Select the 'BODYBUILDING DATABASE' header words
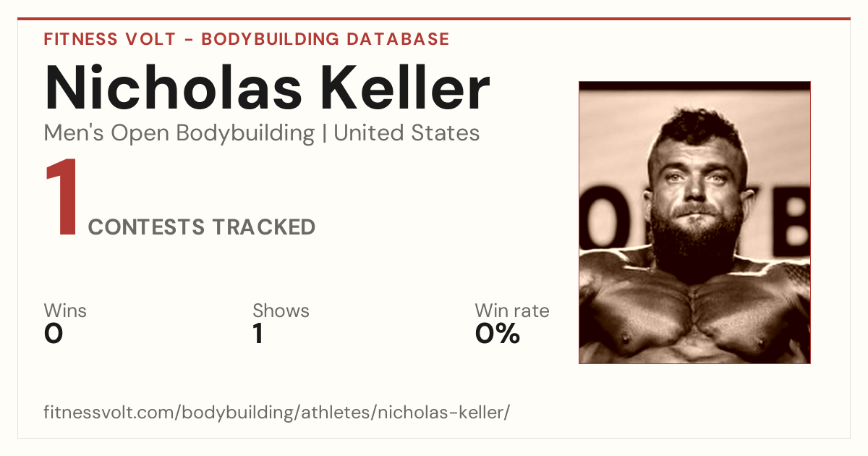868x456 pixels. (x=325, y=39)
